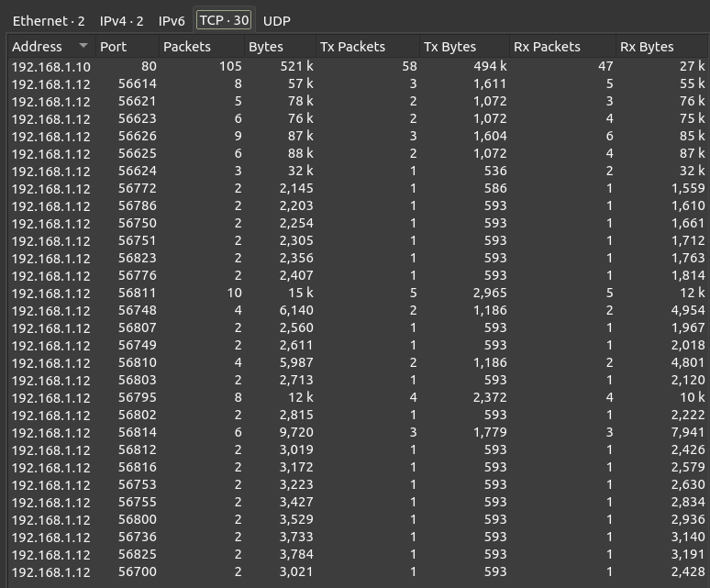This screenshot has height=588, width=710.
Task: Sort table by Bytes column
Action: coord(266,46)
